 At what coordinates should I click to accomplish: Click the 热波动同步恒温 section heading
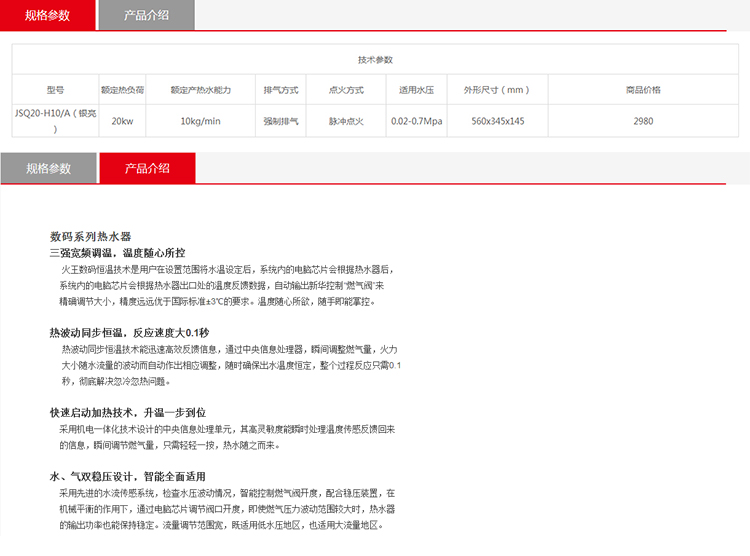(x=129, y=332)
